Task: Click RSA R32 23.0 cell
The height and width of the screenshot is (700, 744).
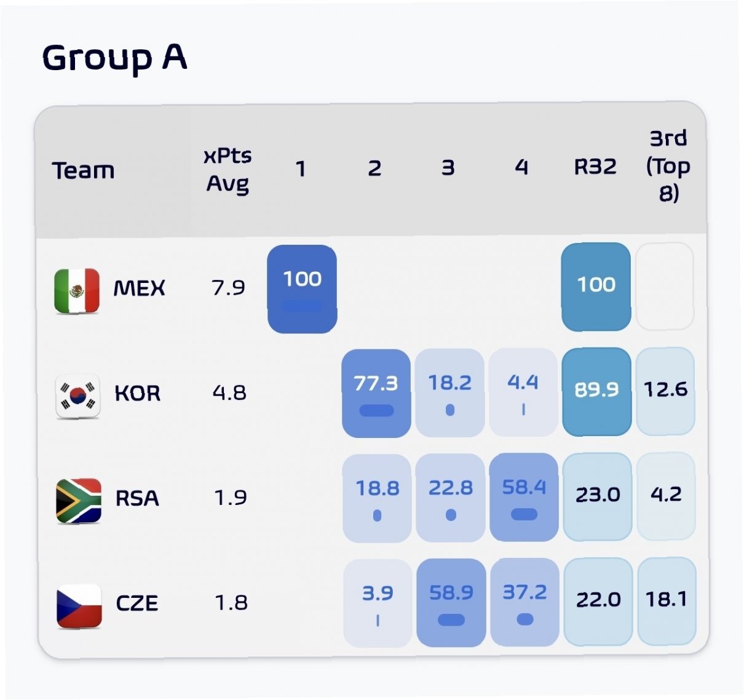Action: click(598, 497)
